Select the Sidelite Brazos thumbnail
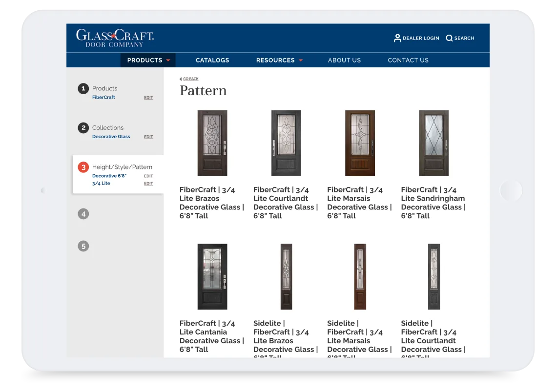Viewport: 556px width, 392px height. [x=286, y=277]
